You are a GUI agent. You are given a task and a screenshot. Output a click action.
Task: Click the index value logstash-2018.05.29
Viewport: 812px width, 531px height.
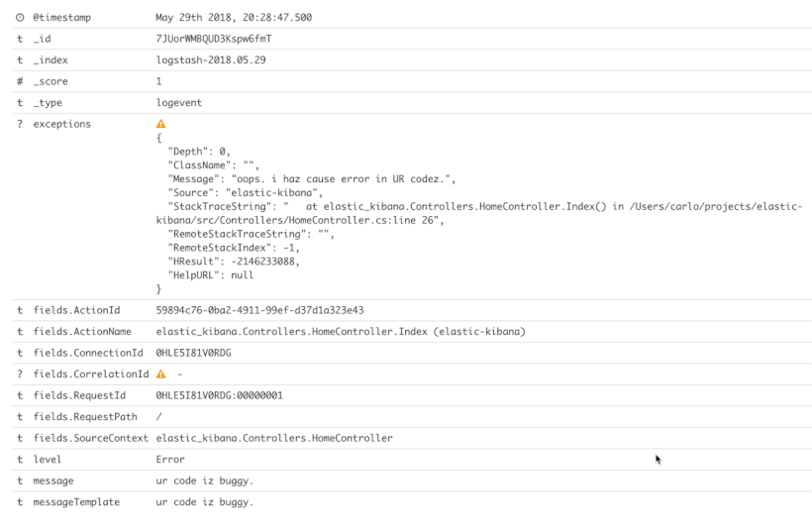point(211,60)
